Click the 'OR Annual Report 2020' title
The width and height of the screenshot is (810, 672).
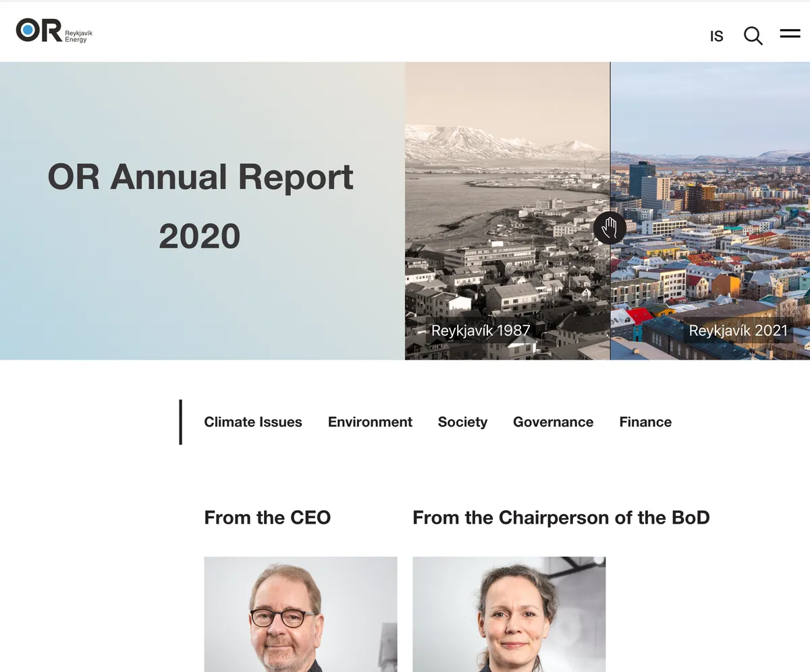[x=200, y=206]
